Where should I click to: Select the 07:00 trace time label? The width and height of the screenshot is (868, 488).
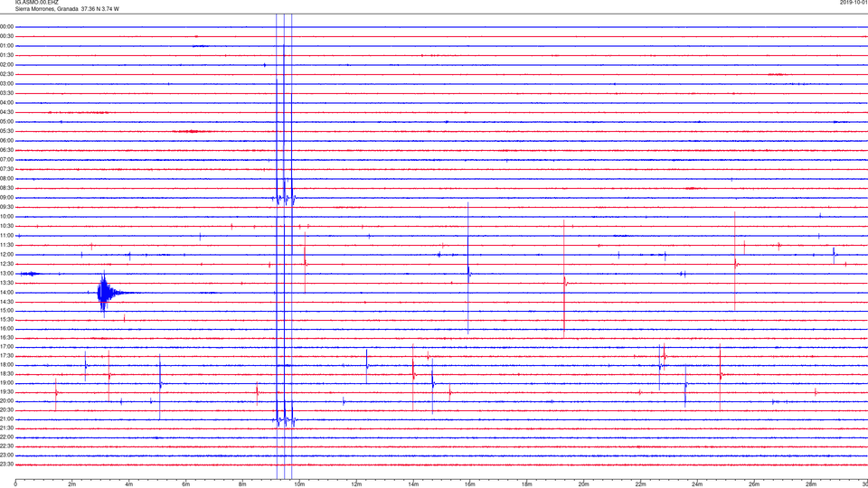(6, 160)
